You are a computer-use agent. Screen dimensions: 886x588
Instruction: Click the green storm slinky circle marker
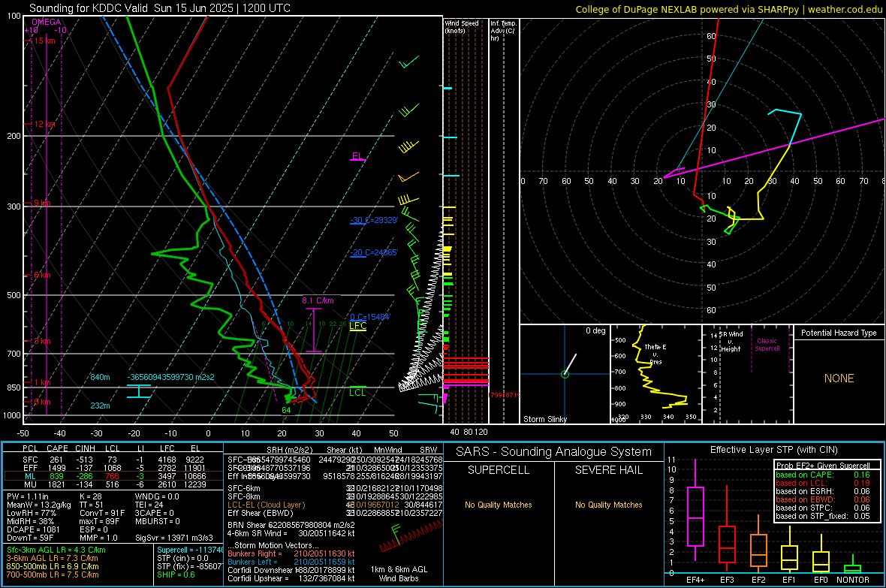click(x=565, y=374)
